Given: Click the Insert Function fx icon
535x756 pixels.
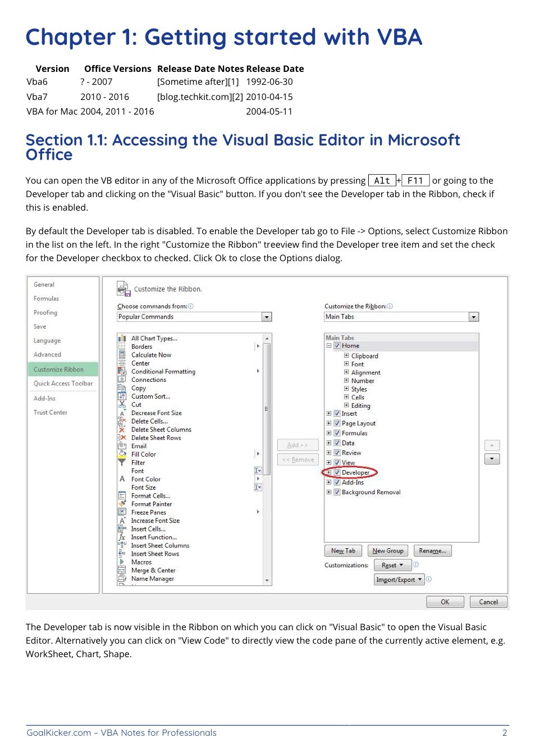Looking at the screenshot, I should 122,538.
